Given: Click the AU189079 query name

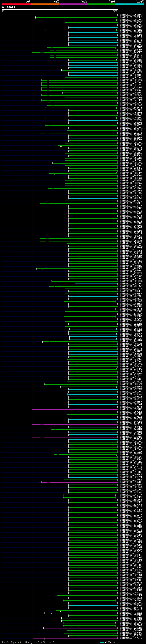Looking at the screenshot, I should click(x=8, y=7).
